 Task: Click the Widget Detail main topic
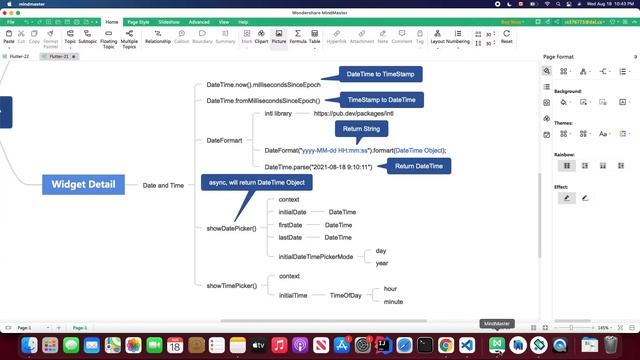click(x=83, y=184)
